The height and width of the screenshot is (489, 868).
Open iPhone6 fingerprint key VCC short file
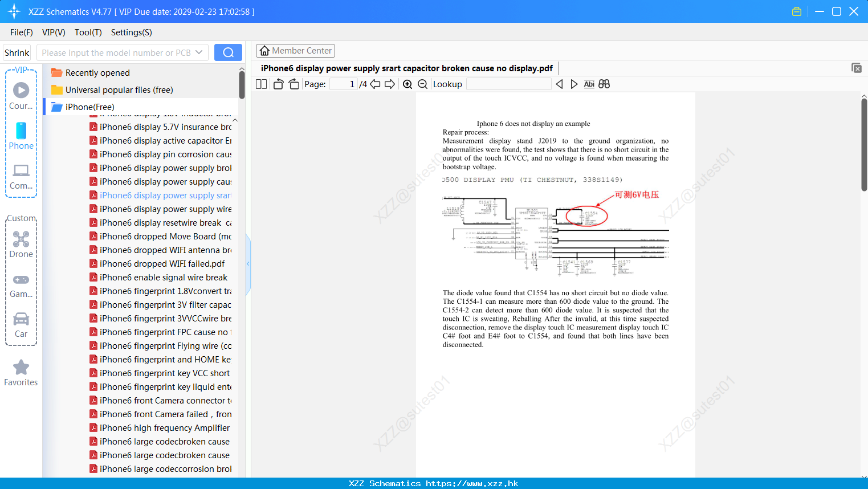click(160, 373)
